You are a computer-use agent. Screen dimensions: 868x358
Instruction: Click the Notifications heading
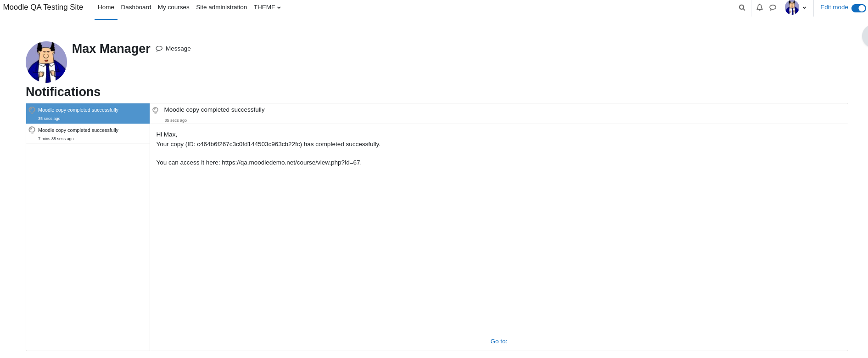(63, 92)
